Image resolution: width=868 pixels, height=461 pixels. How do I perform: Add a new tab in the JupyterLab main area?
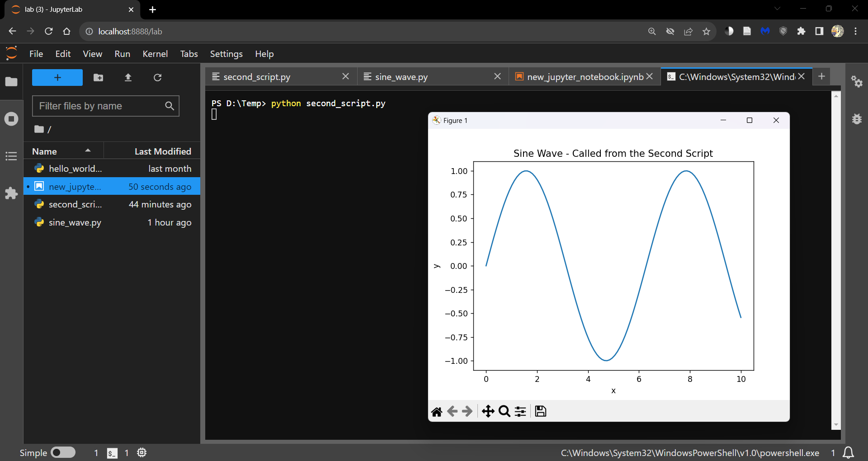(821, 76)
